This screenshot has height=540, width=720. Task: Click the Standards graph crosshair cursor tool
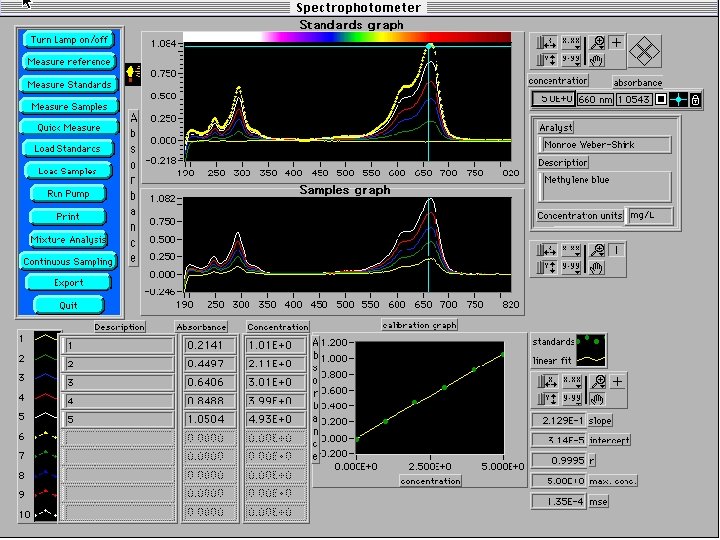point(617,42)
